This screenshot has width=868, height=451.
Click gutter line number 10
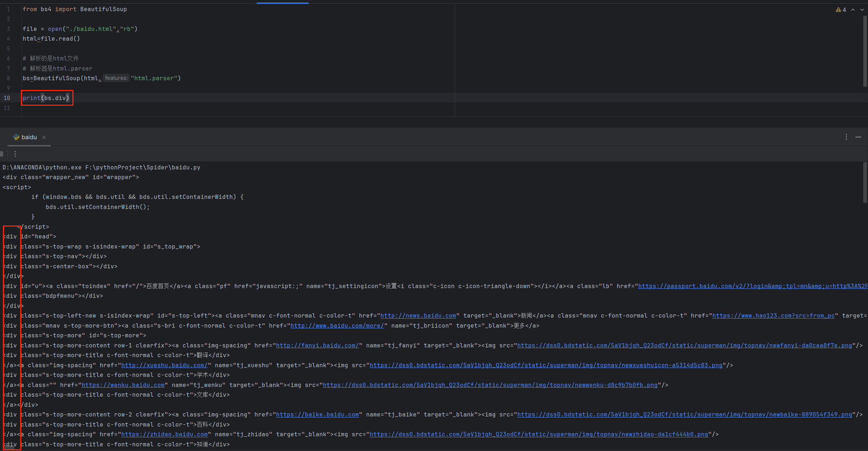pyautogui.click(x=7, y=98)
